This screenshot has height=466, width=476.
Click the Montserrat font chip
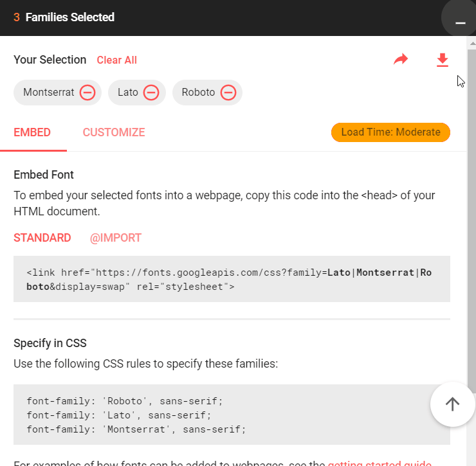[x=49, y=93]
